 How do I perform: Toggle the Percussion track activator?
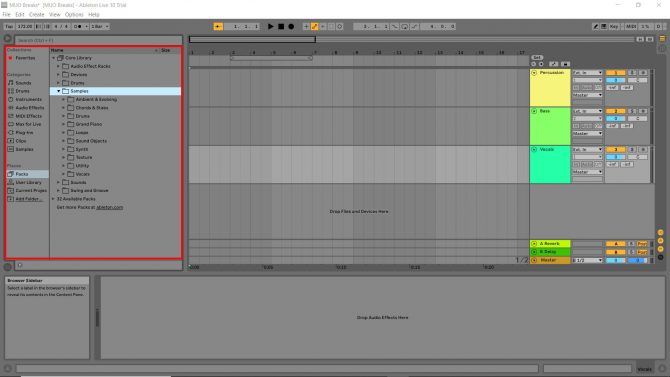click(534, 73)
